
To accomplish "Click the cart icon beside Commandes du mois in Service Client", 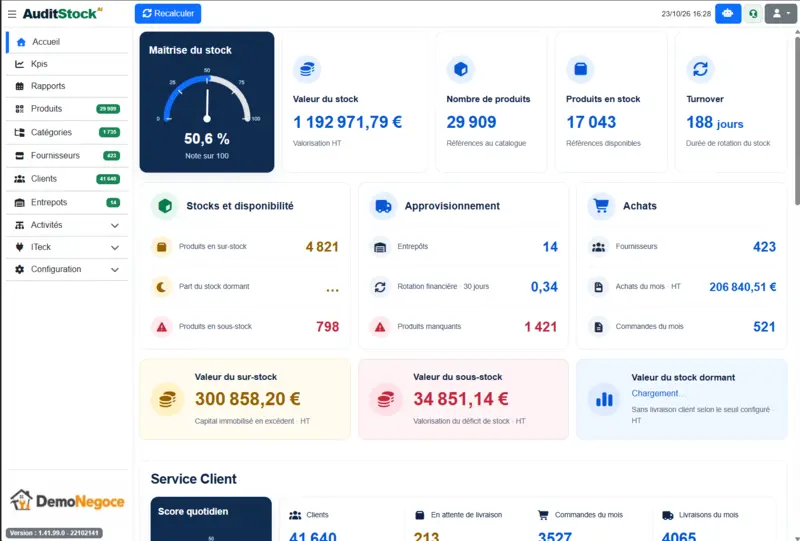I will [543, 515].
